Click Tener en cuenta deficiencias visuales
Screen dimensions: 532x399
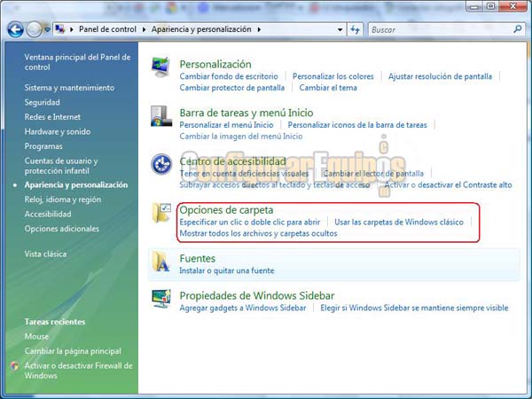click(x=244, y=174)
